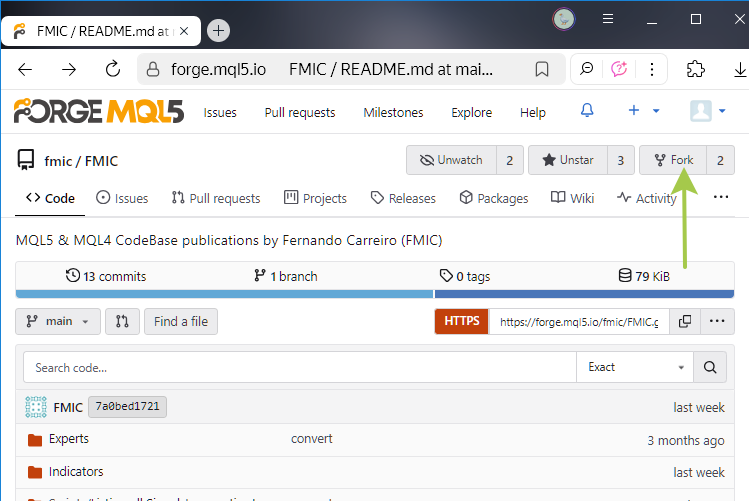Open a new browser tab
The height and width of the screenshot is (501, 749).
[218, 31]
